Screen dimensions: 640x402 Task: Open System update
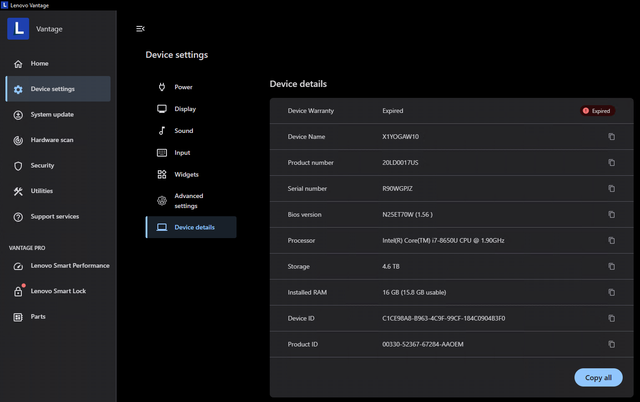pyautogui.click(x=58, y=115)
